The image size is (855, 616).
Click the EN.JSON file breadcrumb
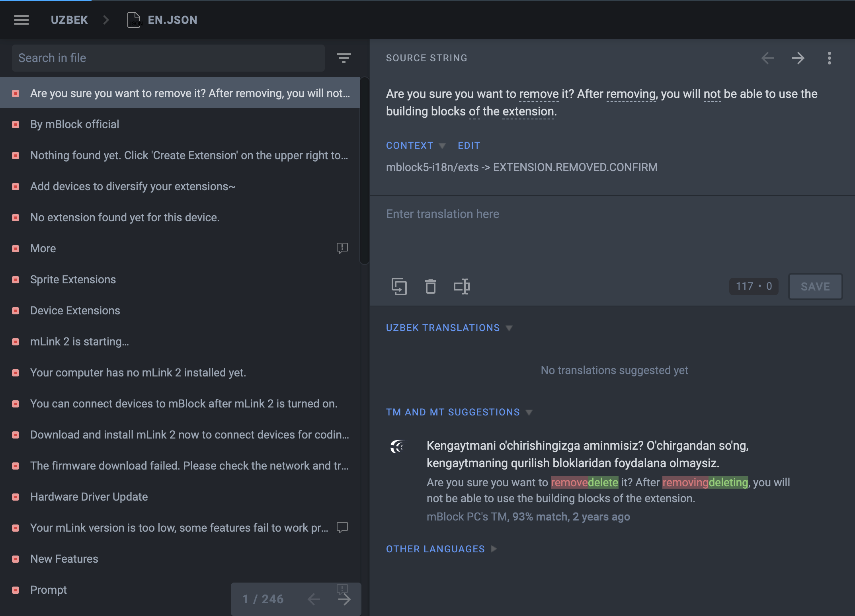tap(172, 20)
